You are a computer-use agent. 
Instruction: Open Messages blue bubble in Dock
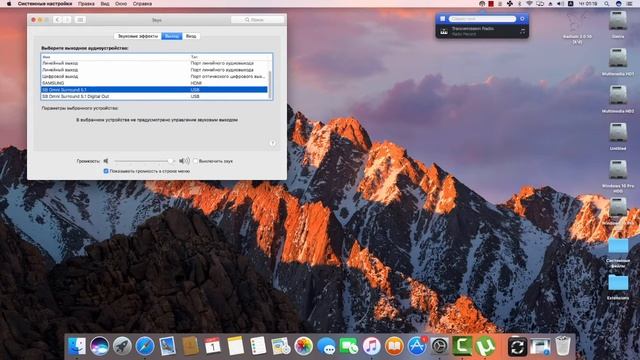point(326,346)
